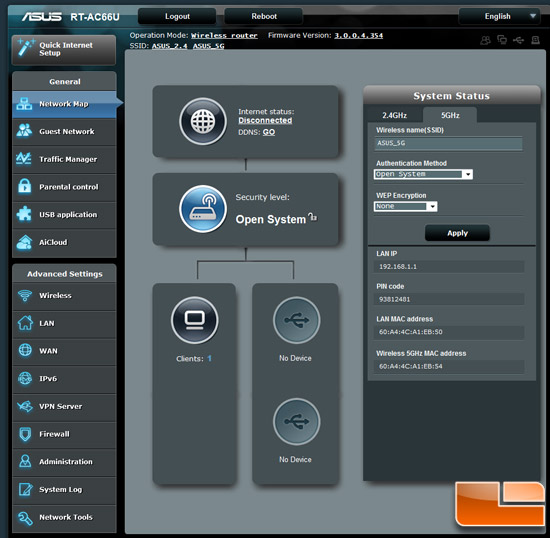550x538 pixels.
Task: Switch to the 5GHz tab
Action: 450,115
